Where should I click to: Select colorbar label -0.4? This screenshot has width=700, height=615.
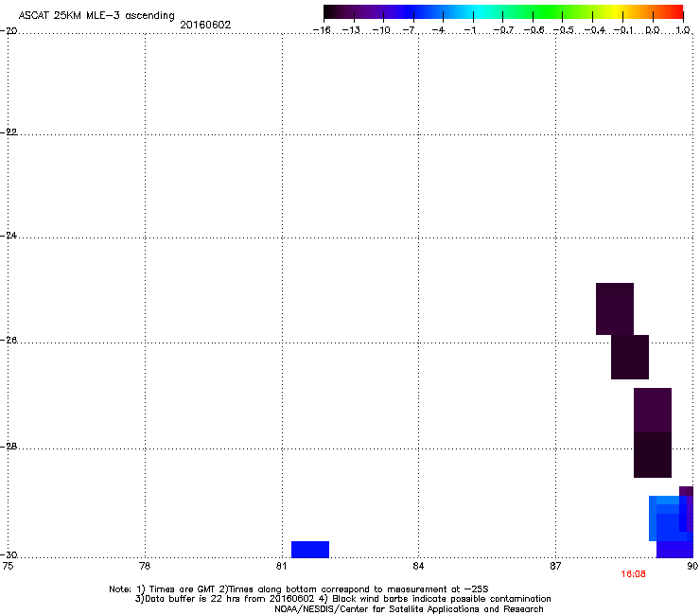pyautogui.click(x=595, y=30)
